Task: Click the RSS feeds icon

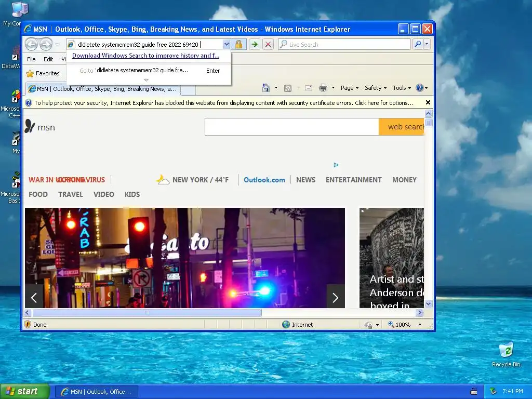Action: pyautogui.click(x=288, y=88)
